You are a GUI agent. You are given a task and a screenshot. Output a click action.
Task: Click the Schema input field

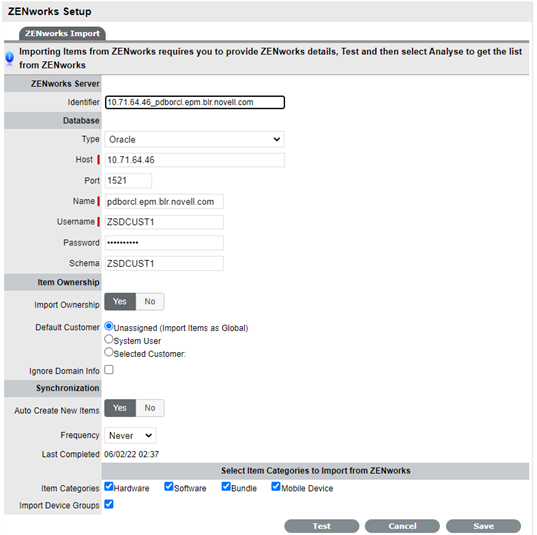point(164,263)
